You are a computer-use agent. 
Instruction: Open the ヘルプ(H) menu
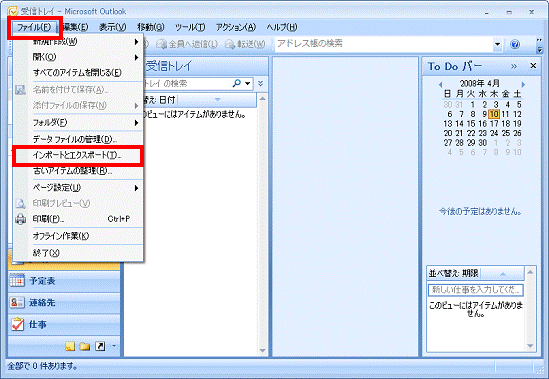click(282, 27)
